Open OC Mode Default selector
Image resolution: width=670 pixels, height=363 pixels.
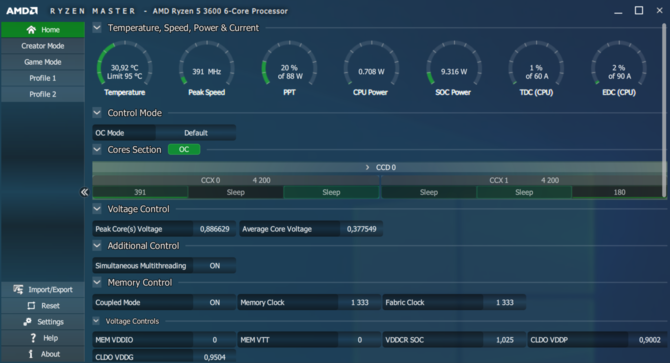[196, 133]
